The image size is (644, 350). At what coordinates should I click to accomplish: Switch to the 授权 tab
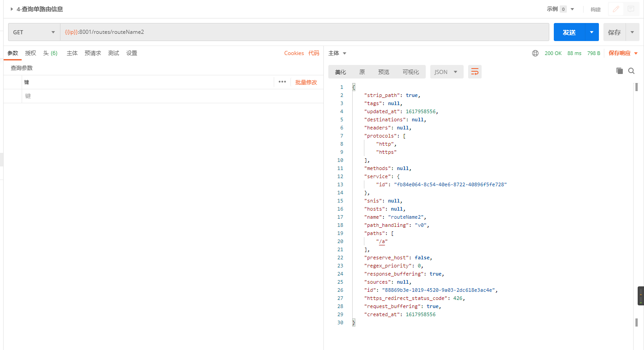coord(31,53)
